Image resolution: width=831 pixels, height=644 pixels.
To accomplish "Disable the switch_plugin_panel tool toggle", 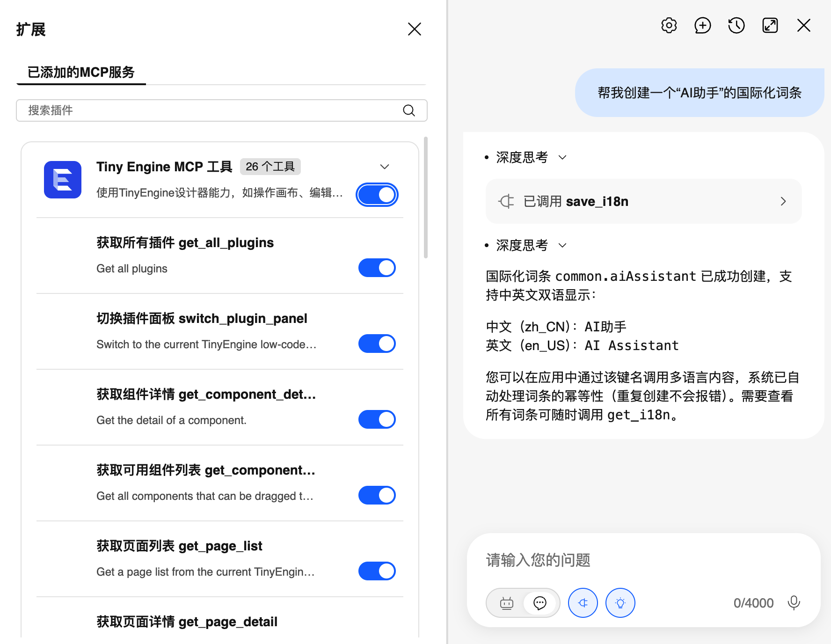I will [x=377, y=343].
